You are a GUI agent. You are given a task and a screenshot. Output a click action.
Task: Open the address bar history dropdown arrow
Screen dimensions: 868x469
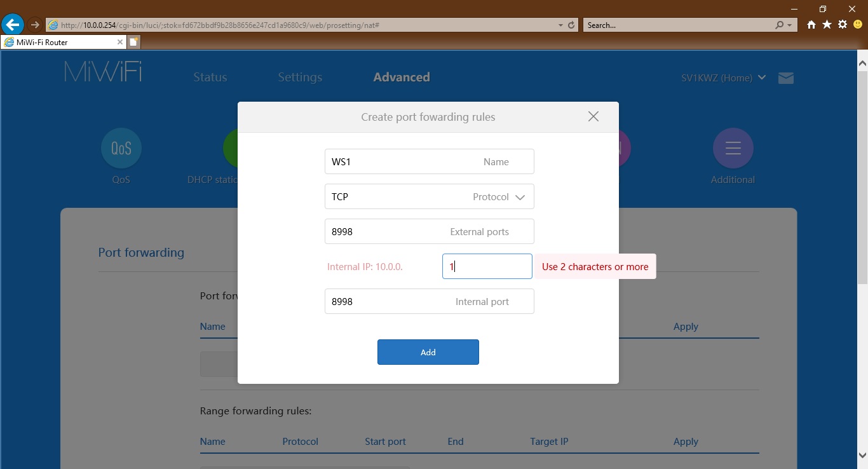click(560, 25)
